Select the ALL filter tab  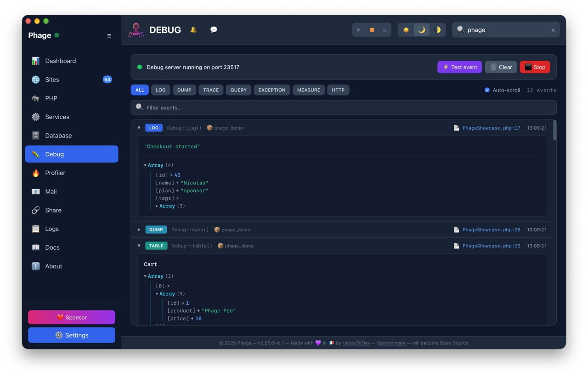140,90
